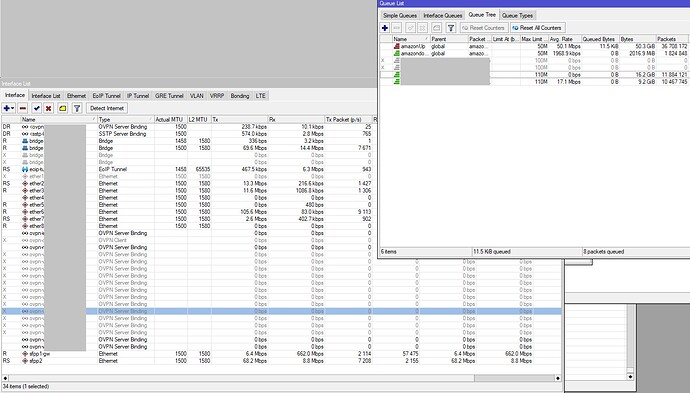Select the amazonUp queue row

534,46
